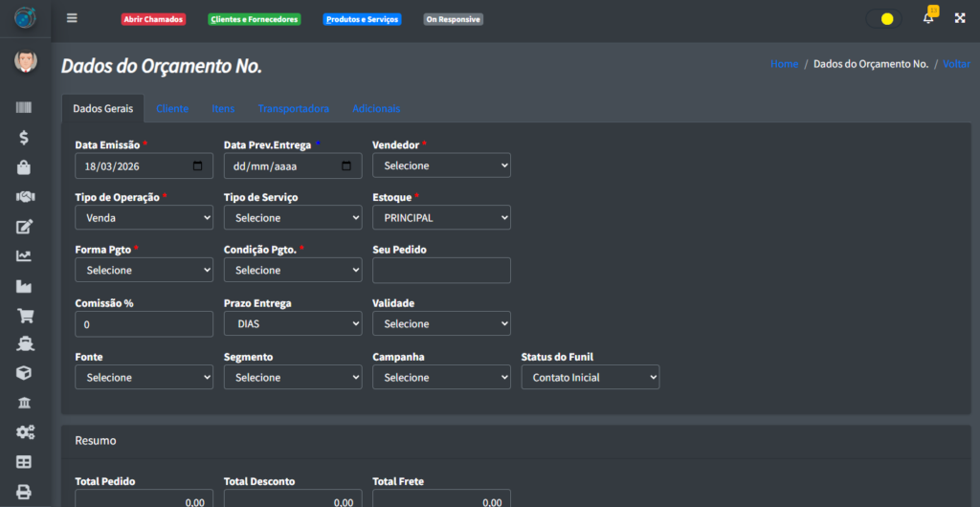Switch to the Transportadora tab

[x=293, y=109]
